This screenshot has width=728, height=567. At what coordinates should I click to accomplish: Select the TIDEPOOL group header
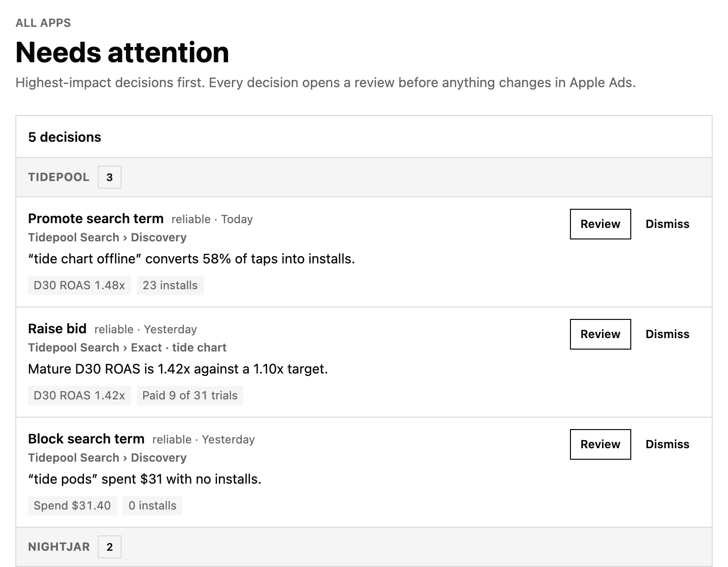[x=364, y=177]
